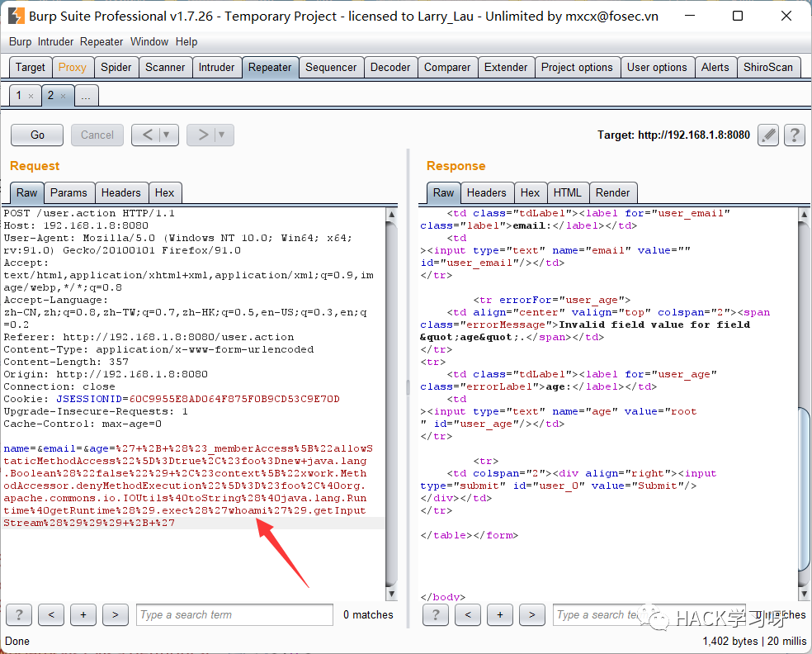Show response Render view
Viewport: 812px width, 654px height.
[612, 192]
